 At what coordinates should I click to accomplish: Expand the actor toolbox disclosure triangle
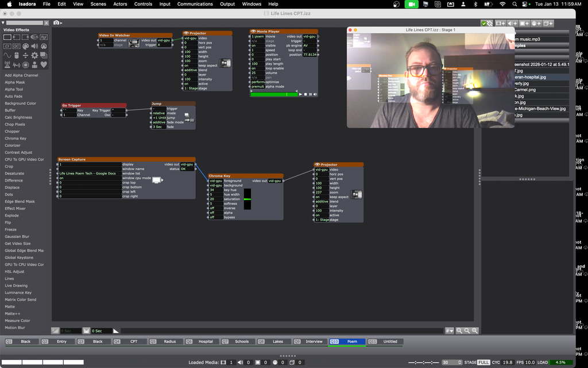pyautogui.click(x=3, y=22)
